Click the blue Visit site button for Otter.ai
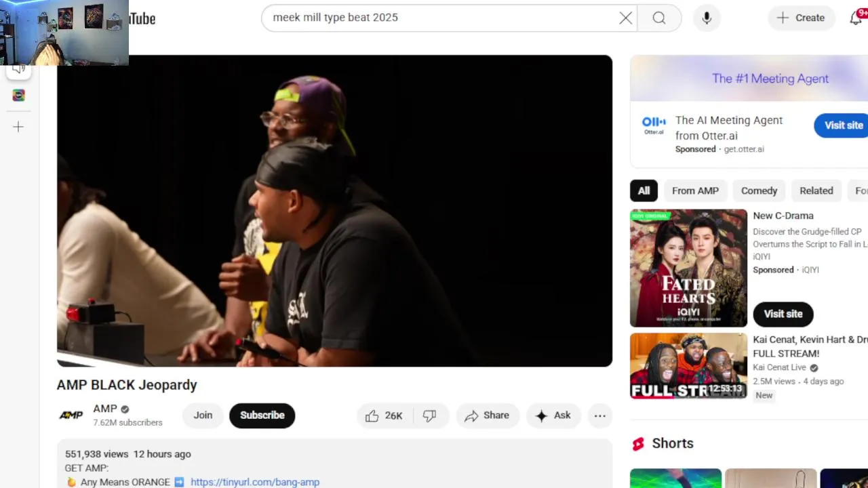 (842, 125)
